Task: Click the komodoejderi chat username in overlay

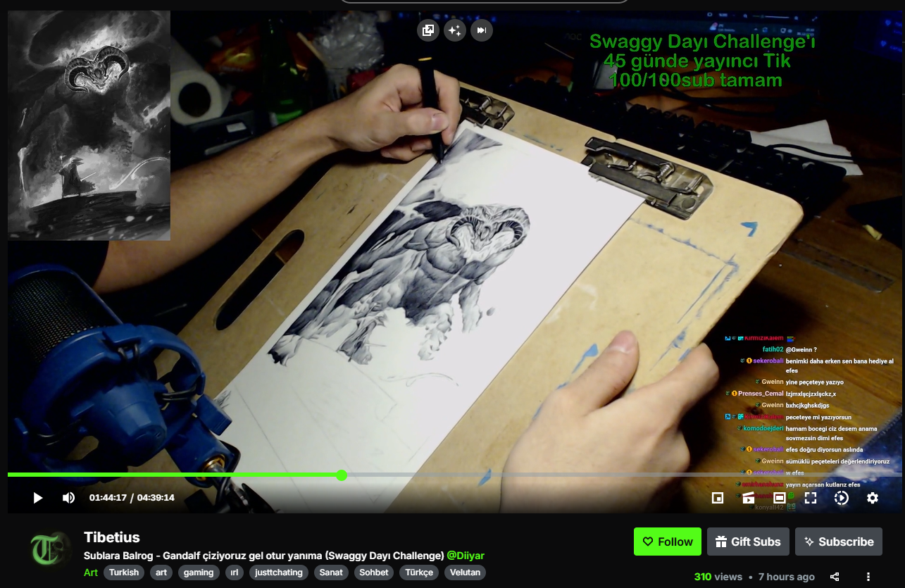Action: tap(763, 428)
